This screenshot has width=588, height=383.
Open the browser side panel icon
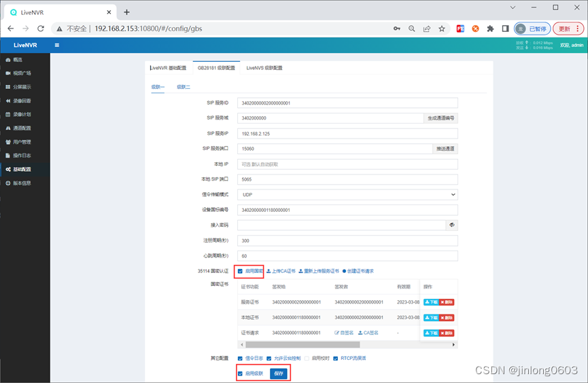point(505,29)
